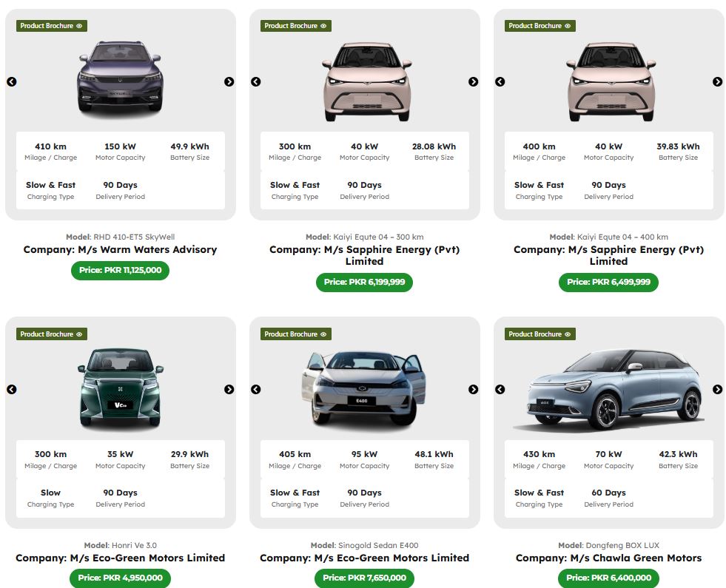Click the Price PKR 4,950,000 button
Image resolution: width=726 pixels, height=588 pixels.
coord(120,578)
